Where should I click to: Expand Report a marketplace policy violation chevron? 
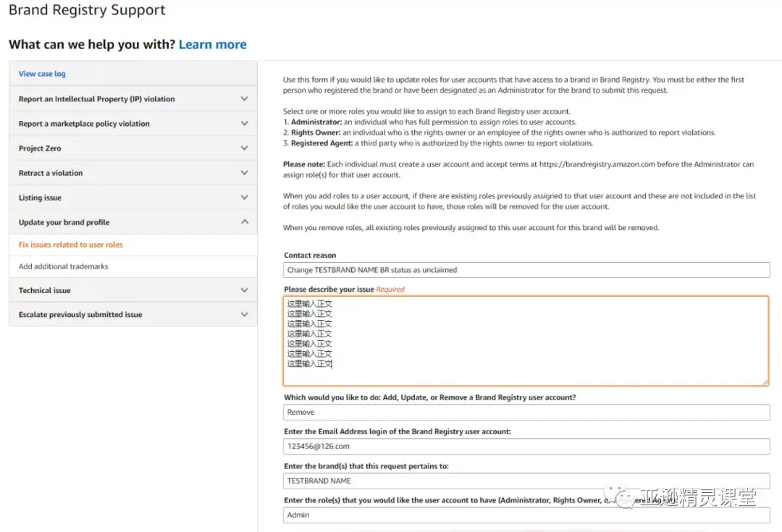coord(245,123)
